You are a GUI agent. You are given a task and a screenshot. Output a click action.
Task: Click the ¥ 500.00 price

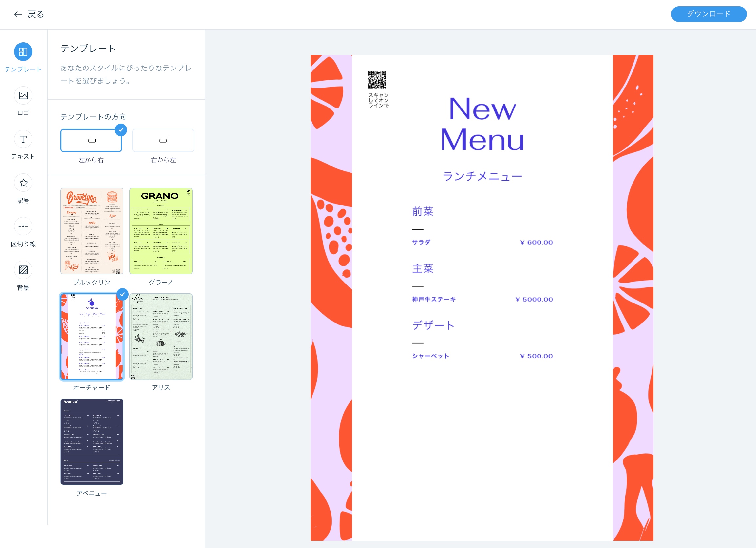coord(536,356)
